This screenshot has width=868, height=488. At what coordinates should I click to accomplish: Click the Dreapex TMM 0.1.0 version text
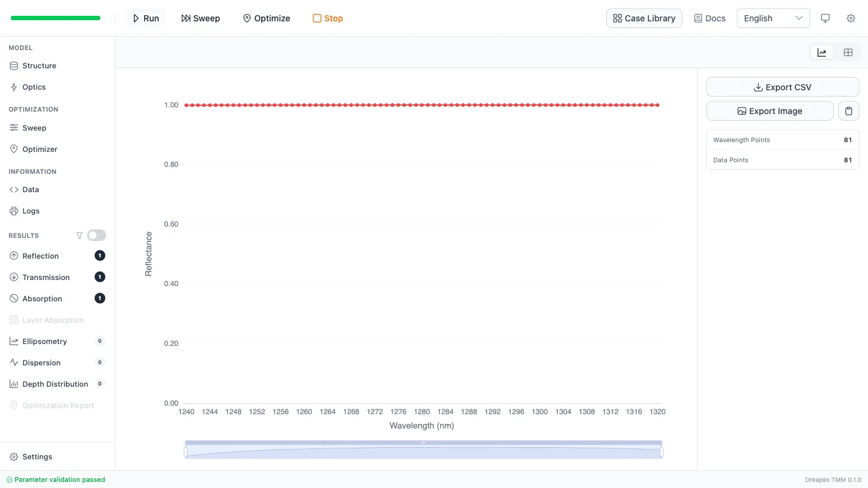point(833,480)
